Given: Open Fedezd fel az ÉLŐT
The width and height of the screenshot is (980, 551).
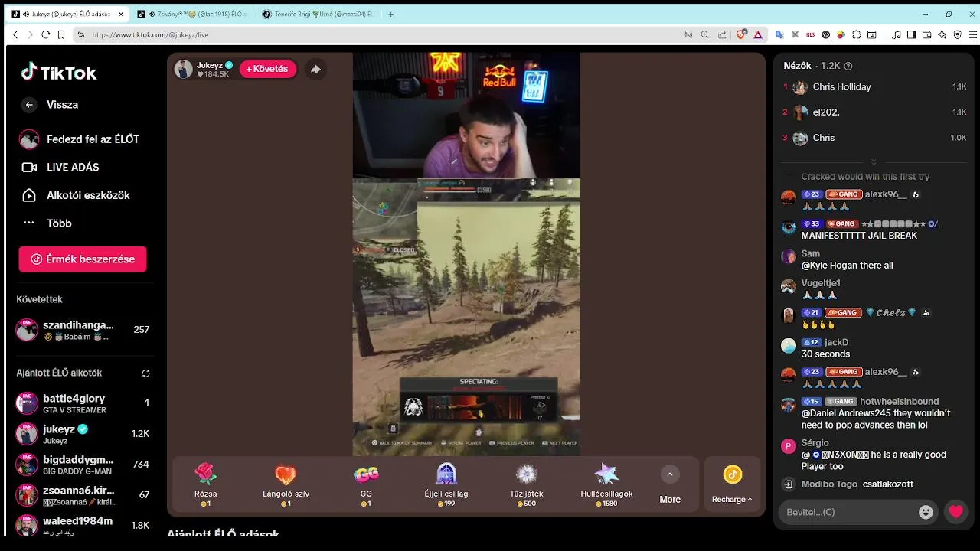Looking at the screenshot, I should tap(80, 139).
